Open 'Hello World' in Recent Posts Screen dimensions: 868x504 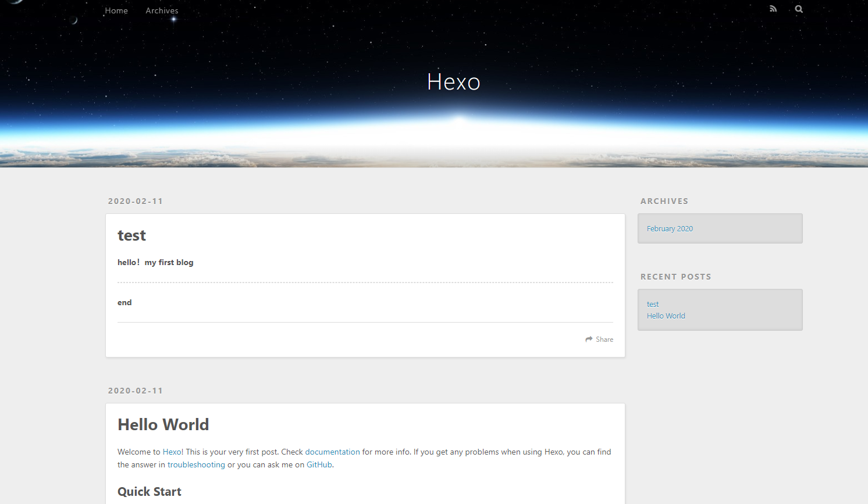pyautogui.click(x=666, y=316)
